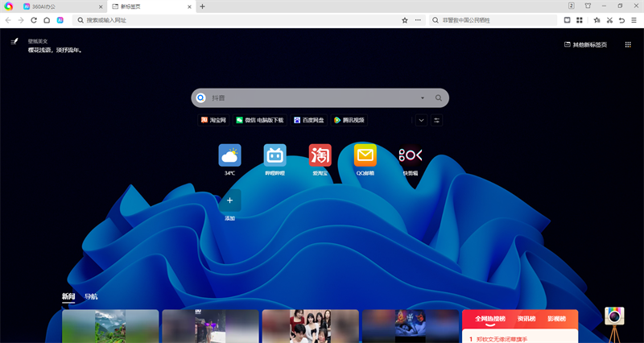Click the 添加 plus tile to add shortcut
This screenshot has height=343, width=644.
[229, 200]
